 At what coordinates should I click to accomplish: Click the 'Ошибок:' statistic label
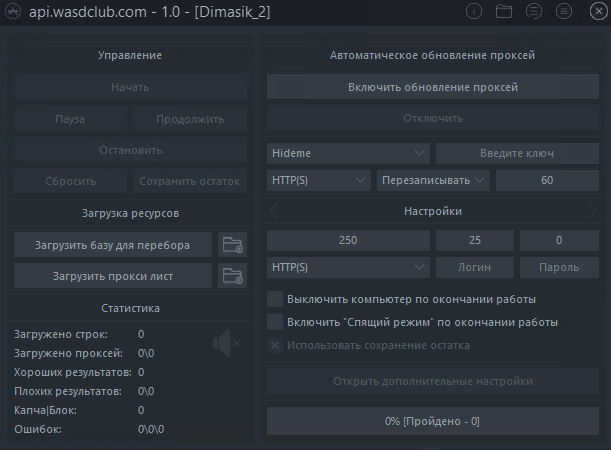pos(38,429)
